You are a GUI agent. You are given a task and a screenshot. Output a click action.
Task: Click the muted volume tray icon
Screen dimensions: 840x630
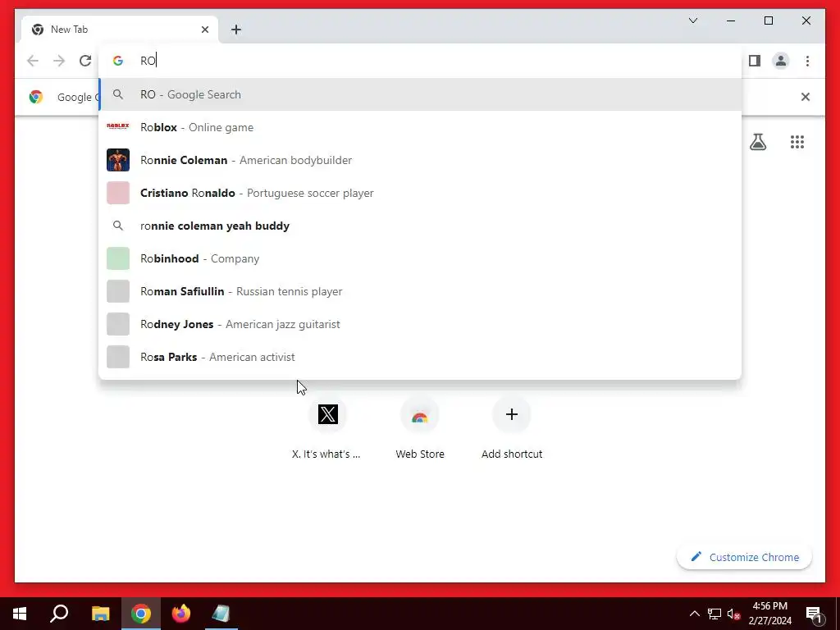[733, 614]
